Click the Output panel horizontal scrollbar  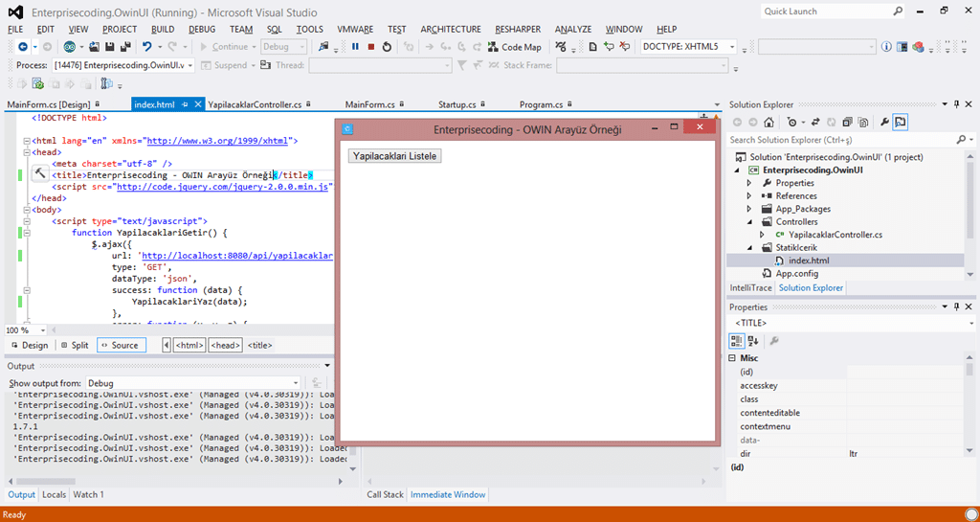click(x=175, y=482)
